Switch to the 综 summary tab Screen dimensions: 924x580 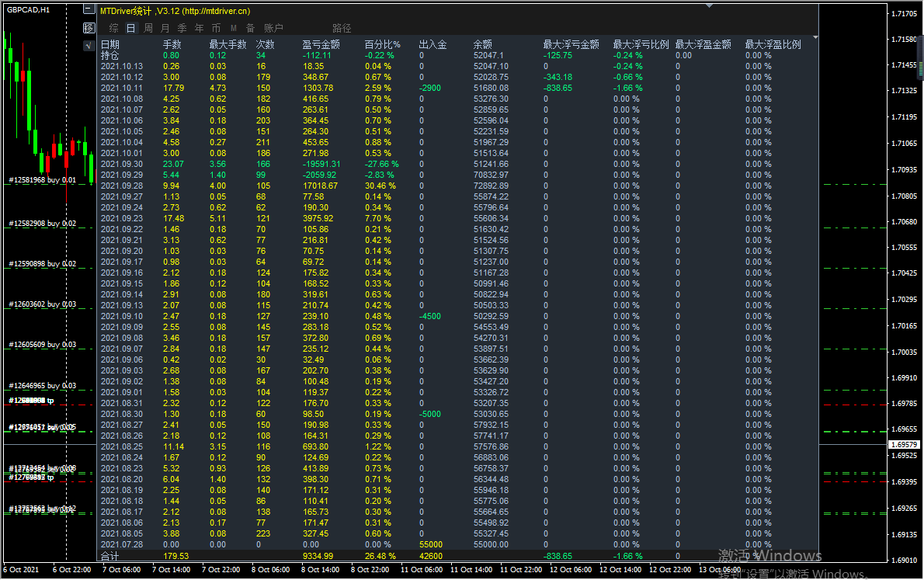(x=113, y=28)
